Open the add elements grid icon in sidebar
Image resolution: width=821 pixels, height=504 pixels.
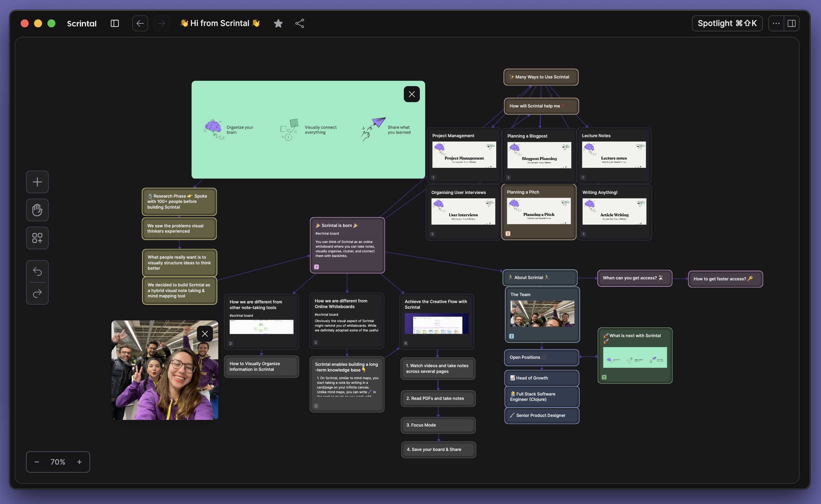coord(37,238)
